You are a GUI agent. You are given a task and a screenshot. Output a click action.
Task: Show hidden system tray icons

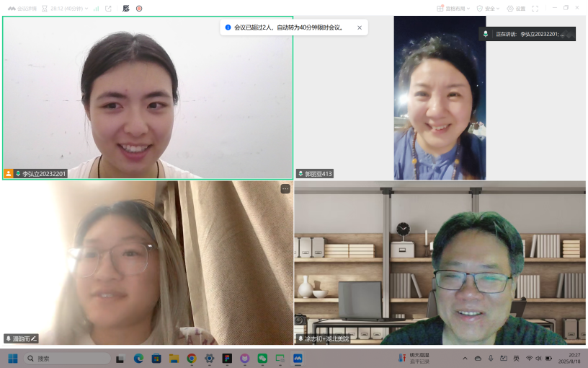coord(465,358)
